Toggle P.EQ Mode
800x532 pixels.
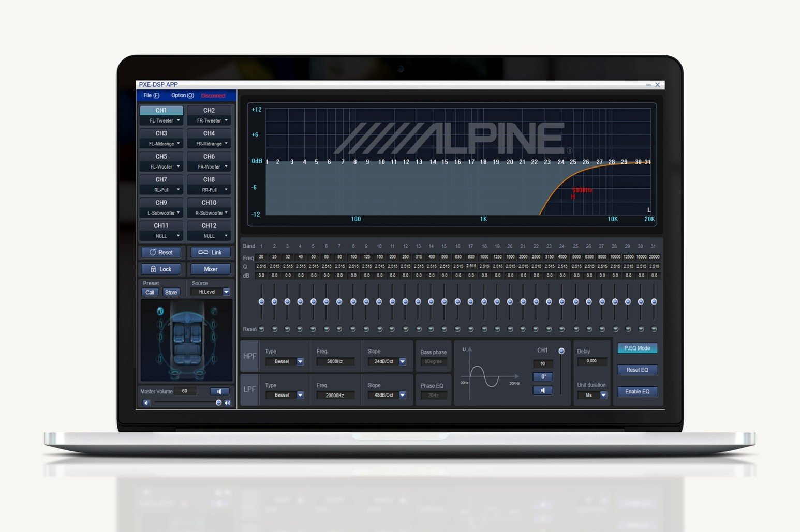coord(637,348)
